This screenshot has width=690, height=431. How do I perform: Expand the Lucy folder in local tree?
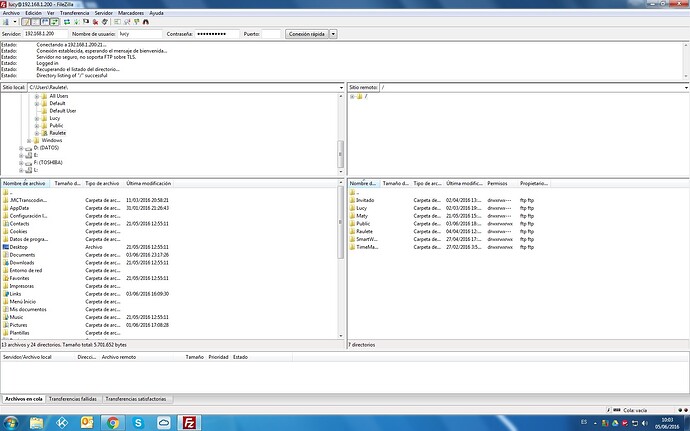click(37, 118)
